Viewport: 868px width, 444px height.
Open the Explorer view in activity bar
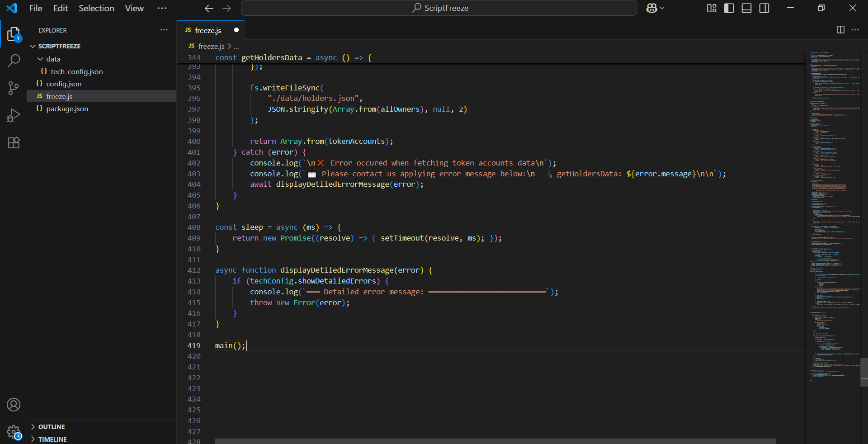coord(14,34)
